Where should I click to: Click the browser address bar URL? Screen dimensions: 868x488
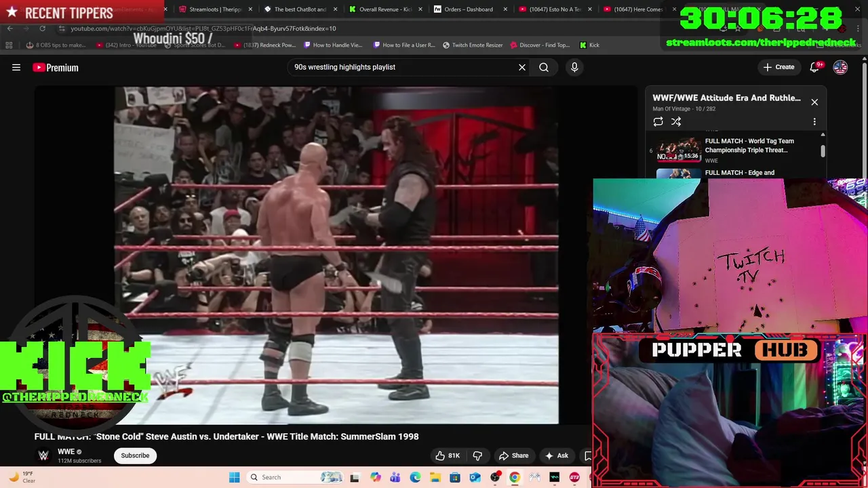pyautogui.click(x=203, y=28)
